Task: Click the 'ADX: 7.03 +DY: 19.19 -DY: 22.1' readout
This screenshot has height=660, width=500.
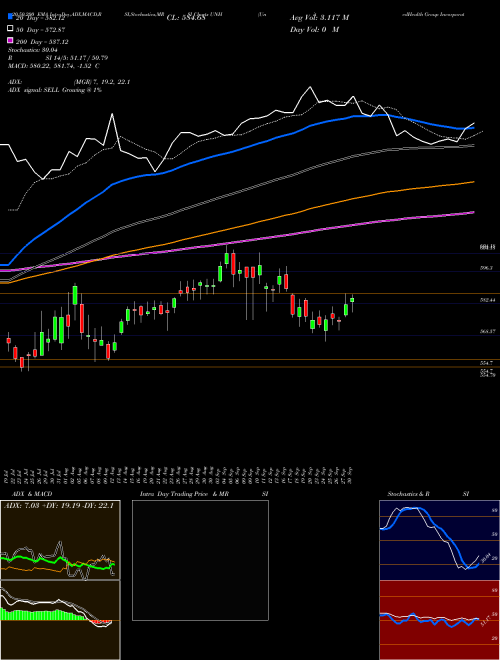Action: click(x=59, y=506)
